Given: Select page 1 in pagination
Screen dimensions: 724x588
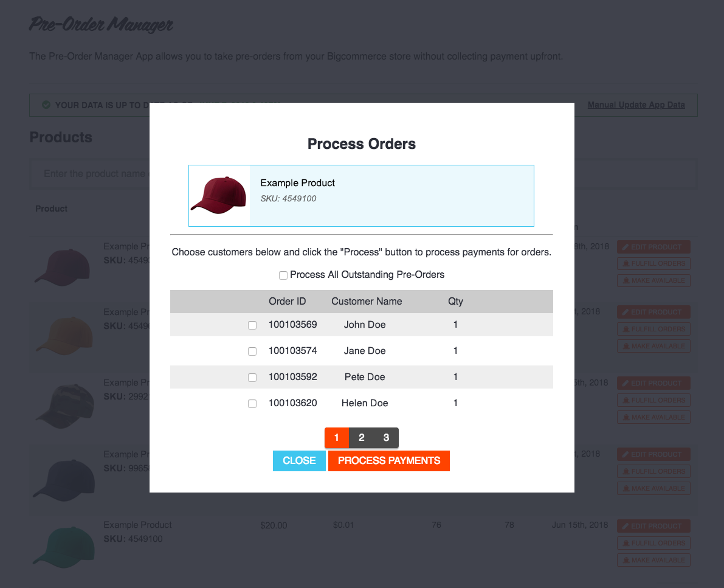Looking at the screenshot, I should coord(337,437).
